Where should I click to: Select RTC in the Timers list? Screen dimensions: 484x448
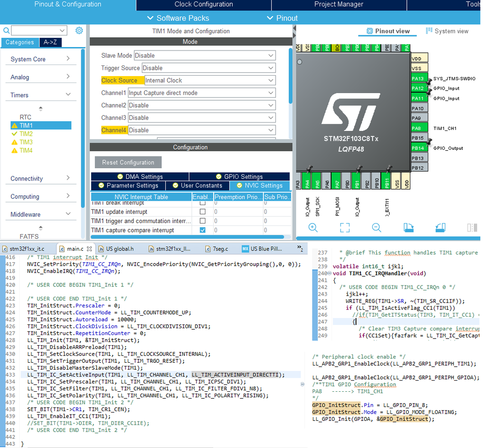click(x=26, y=117)
